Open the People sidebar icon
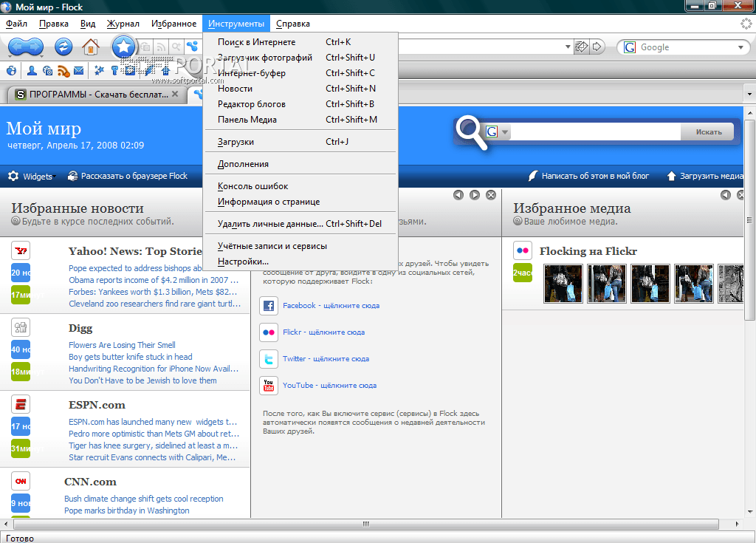Screen dimensions: 756x543 click(32, 71)
